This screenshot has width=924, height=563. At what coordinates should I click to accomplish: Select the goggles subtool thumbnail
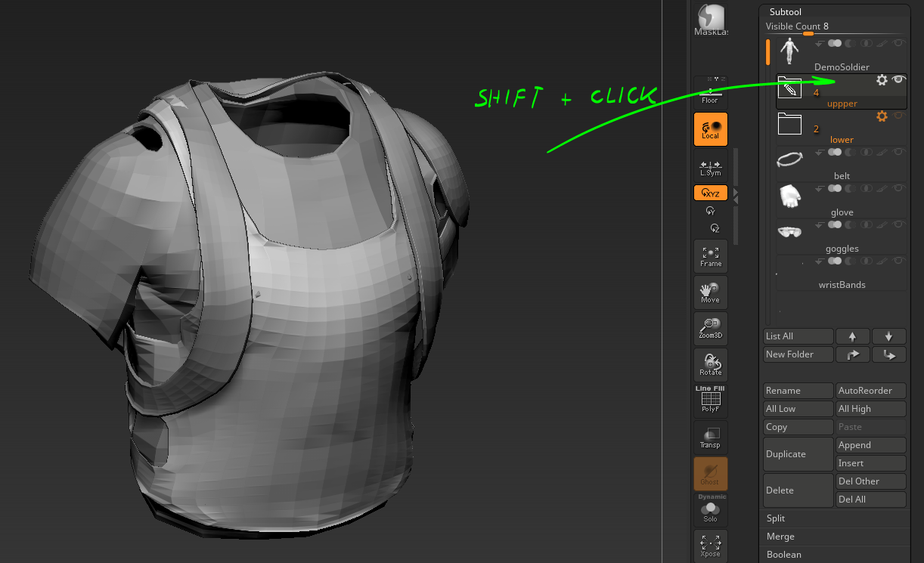(x=789, y=232)
